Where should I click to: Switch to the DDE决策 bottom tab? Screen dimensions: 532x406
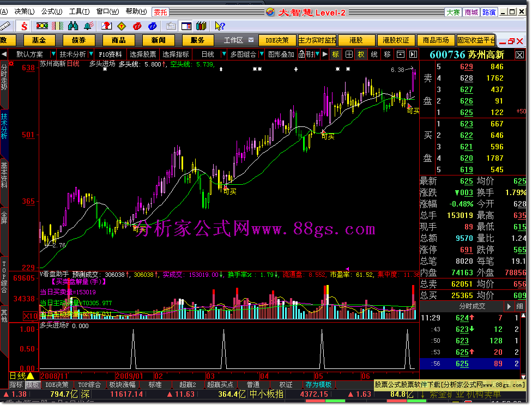click(x=57, y=385)
